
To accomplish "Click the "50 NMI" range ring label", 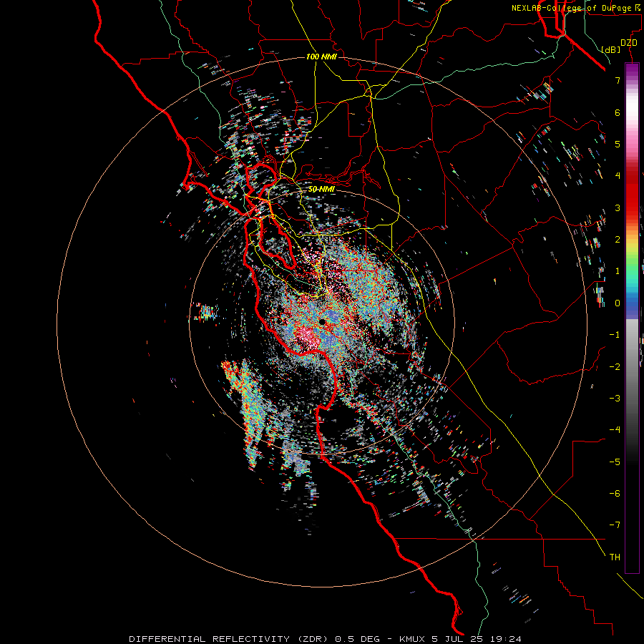I will (321, 190).
